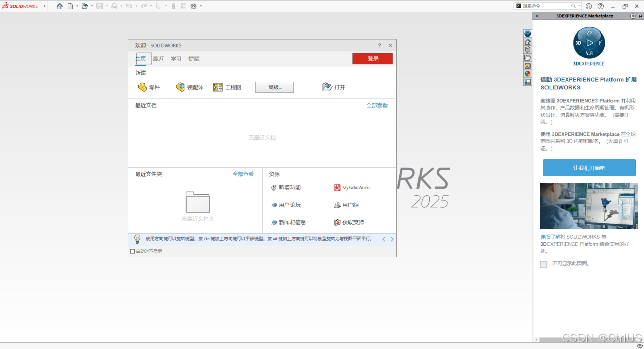This screenshot has height=349, width=644.
Task: Open Custom Properties tab in task pane
Action: [x=528, y=82]
